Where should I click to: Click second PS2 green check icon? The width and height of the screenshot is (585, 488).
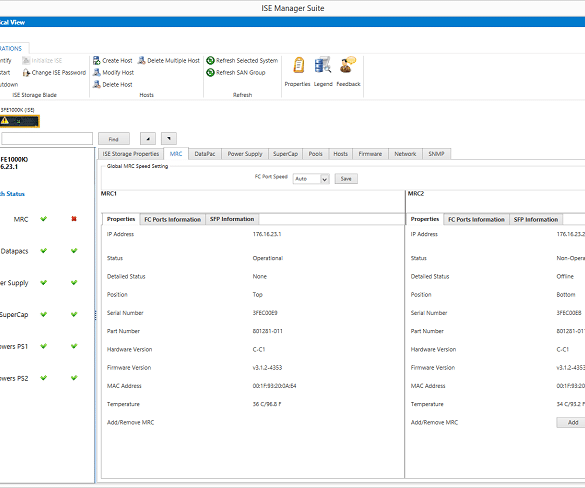click(74, 378)
